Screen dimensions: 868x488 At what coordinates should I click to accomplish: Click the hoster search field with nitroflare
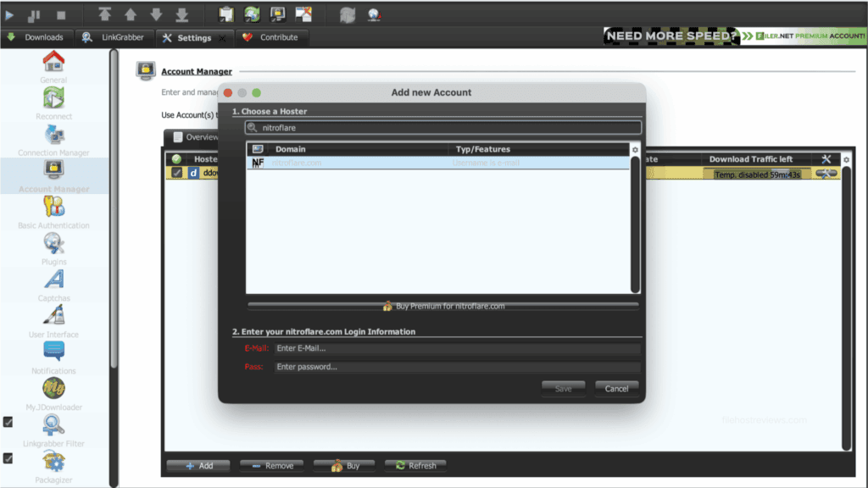pos(443,128)
